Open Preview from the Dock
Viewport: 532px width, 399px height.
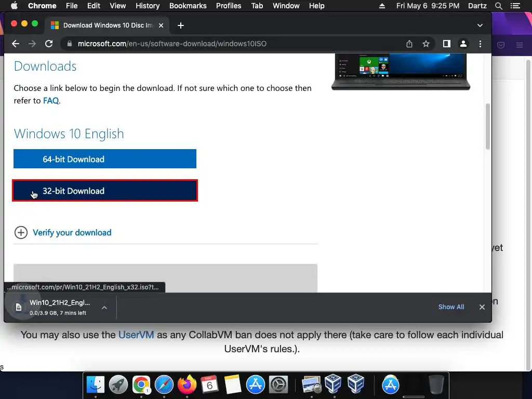[x=311, y=385]
